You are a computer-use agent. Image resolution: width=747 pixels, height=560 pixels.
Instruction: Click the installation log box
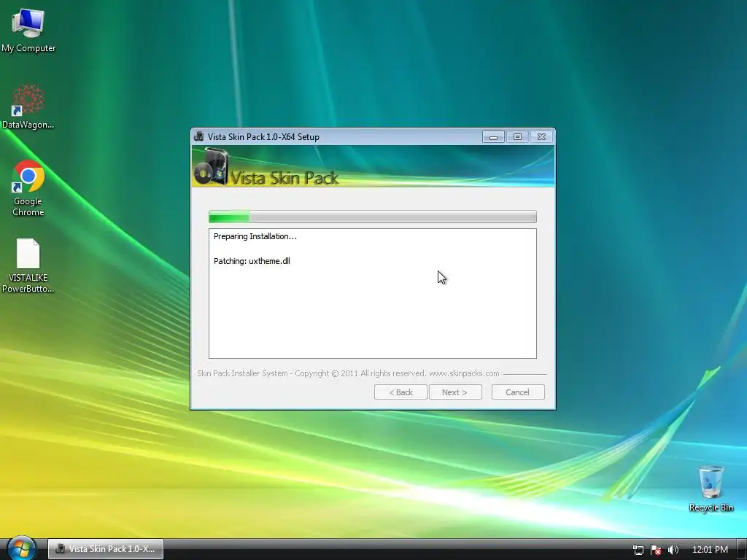373,293
